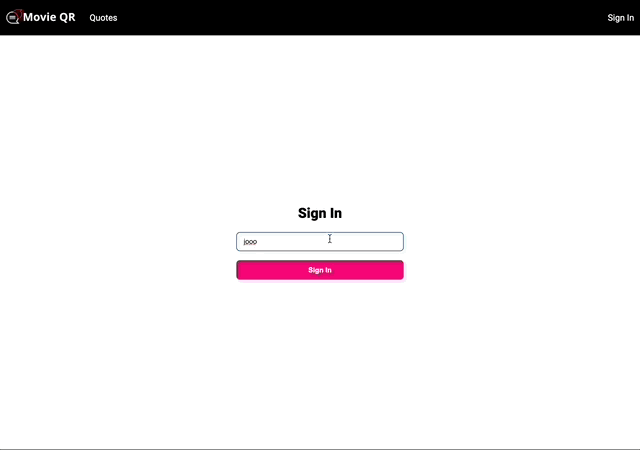Click the 'jooo' typed text
Image resolution: width=640 pixels, height=450 pixels.
[250, 242]
